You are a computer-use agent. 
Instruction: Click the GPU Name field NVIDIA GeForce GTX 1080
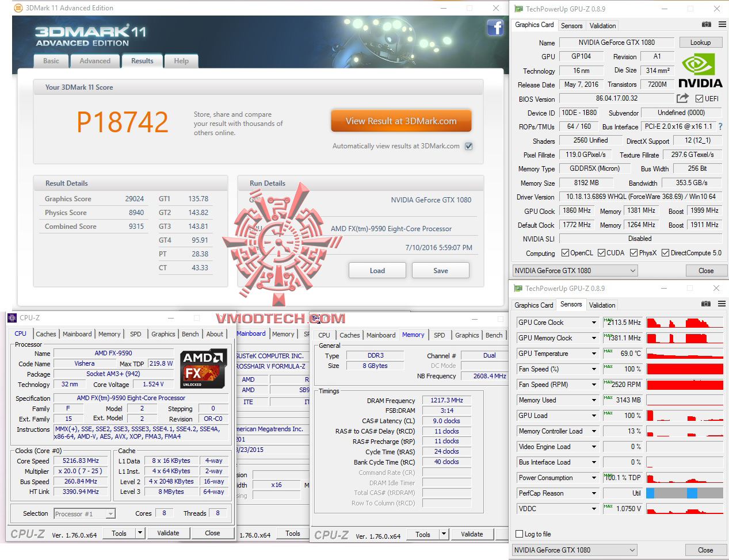point(617,43)
